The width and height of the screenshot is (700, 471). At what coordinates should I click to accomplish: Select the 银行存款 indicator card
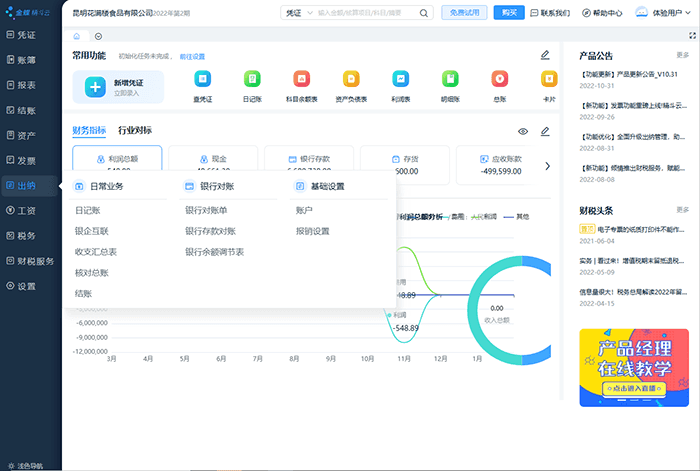[x=309, y=158]
